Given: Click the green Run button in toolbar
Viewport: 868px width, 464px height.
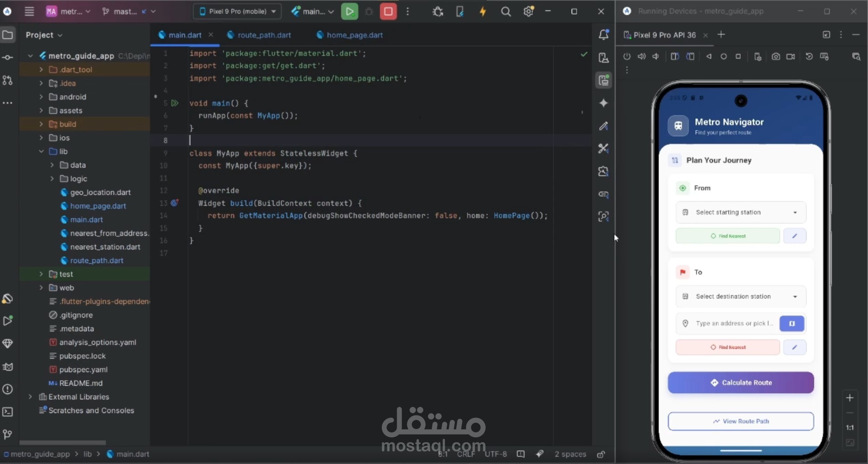Looking at the screenshot, I should 349,11.
